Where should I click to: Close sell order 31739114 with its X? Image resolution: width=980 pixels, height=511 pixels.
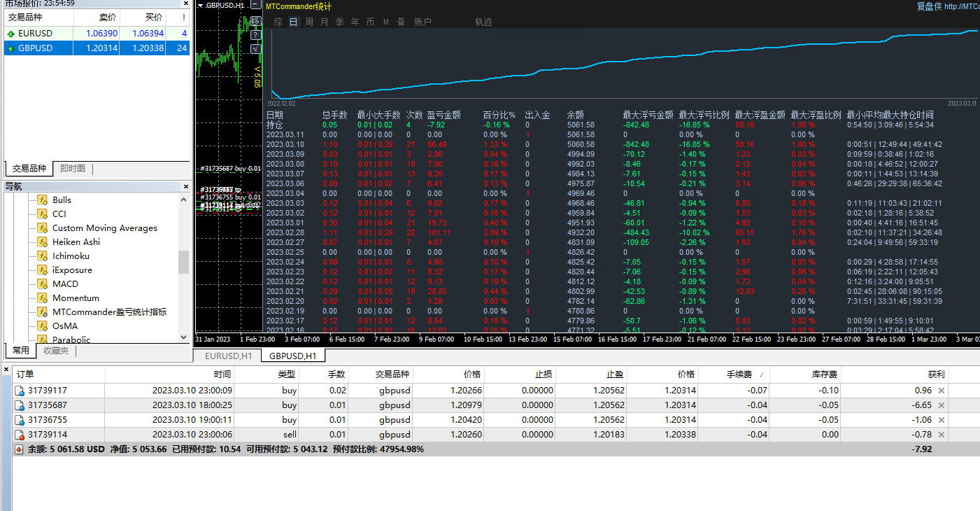942,435
